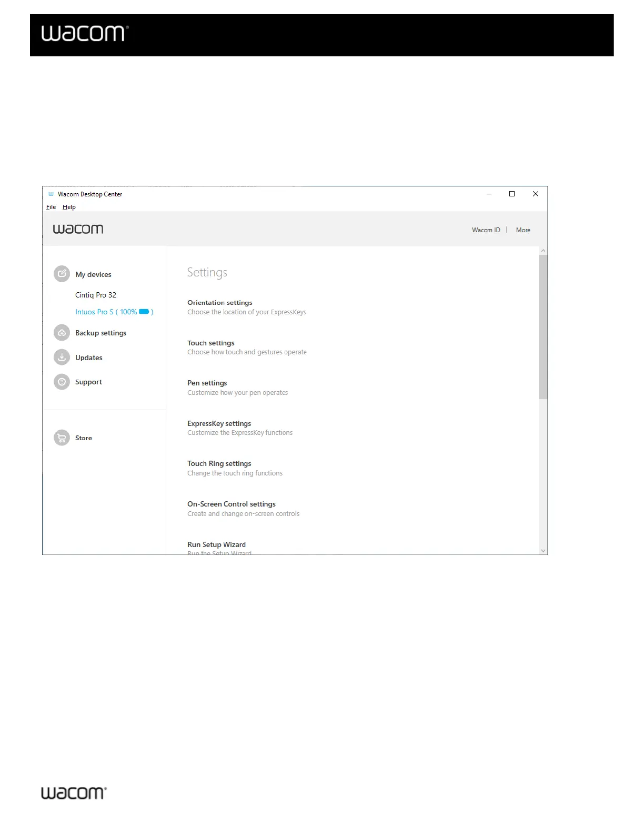Viewport: 644px width, 834px height.
Task: Open On-Screen Control settings
Action: point(232,504)
